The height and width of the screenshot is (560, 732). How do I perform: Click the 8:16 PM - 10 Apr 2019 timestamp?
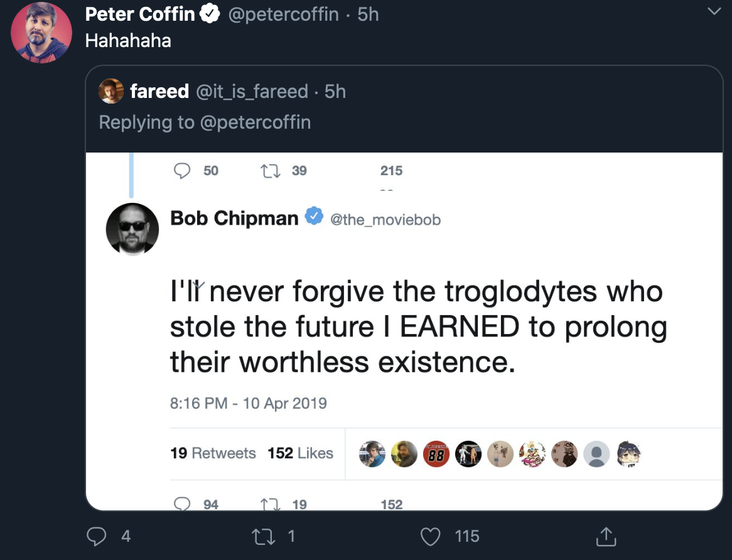tap(249, 403)
